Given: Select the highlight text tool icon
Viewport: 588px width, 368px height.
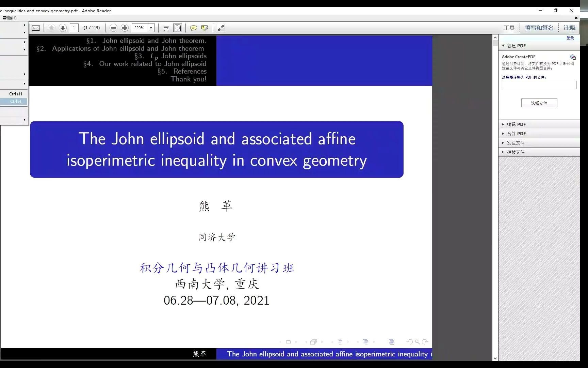Looking at the screenshot, I should tap(205, 28).
